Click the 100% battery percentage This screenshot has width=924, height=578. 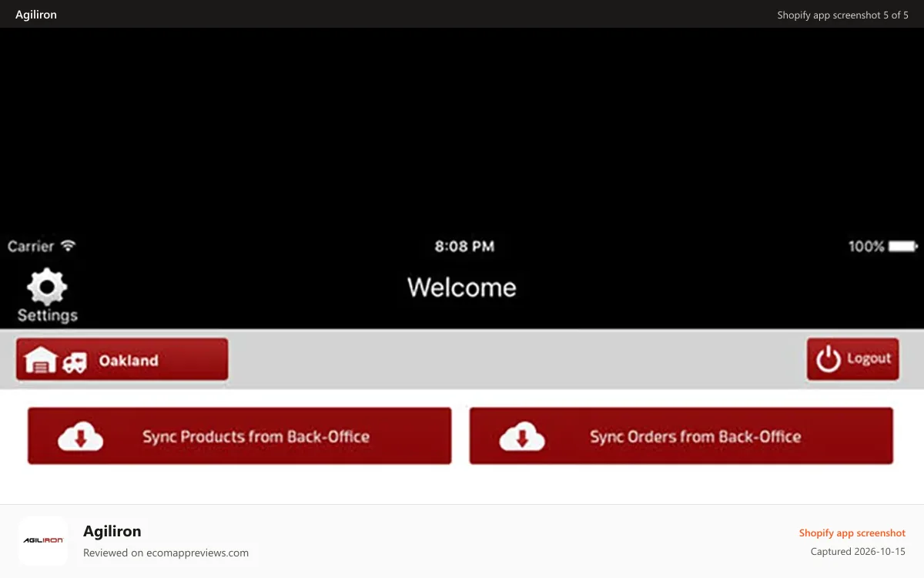(866, 247)
